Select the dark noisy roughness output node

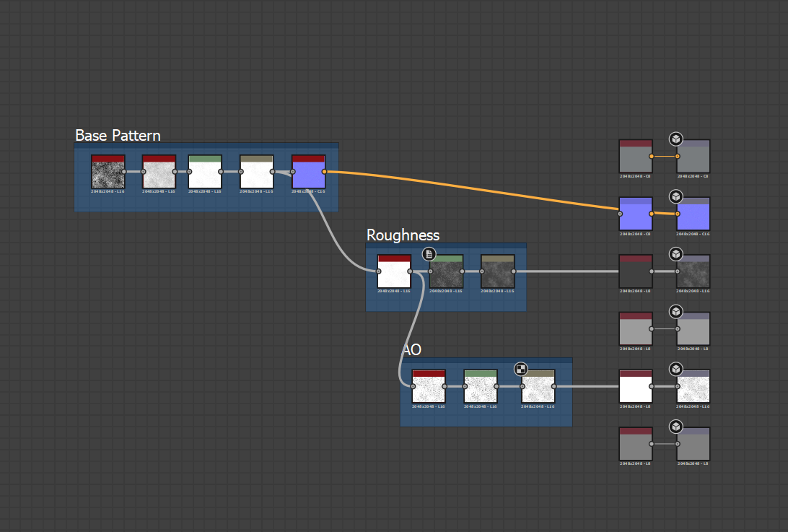point(693,271)
